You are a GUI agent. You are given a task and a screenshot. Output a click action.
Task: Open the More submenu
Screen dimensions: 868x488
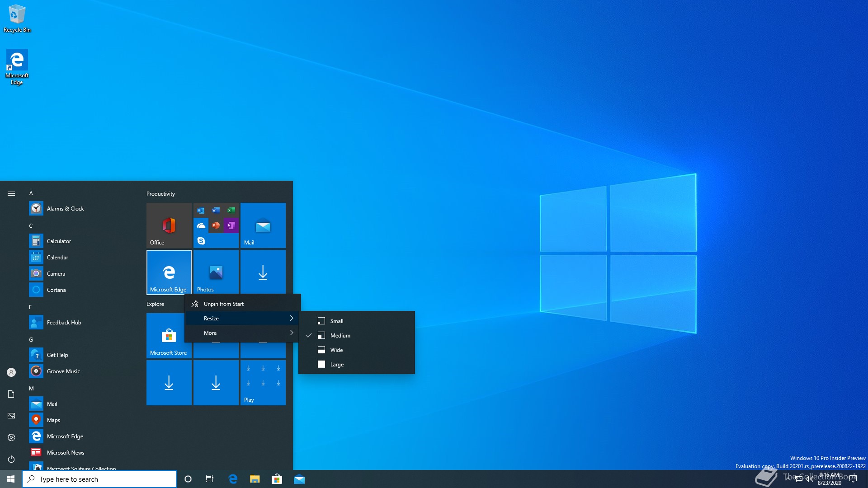pos(243,333)
